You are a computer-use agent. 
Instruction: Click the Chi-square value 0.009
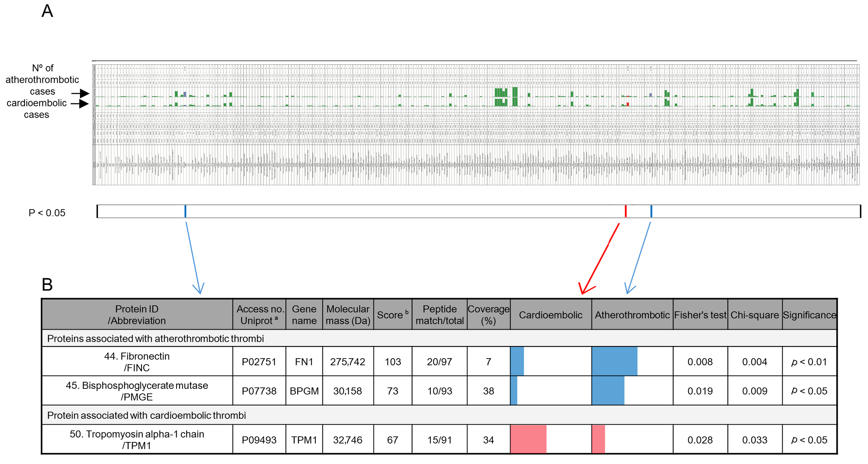(754, 391)
